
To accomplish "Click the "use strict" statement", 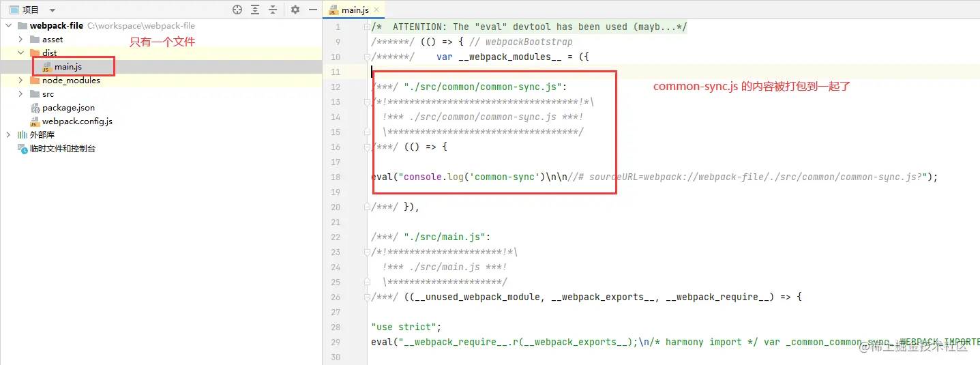I will click(406, 327).
